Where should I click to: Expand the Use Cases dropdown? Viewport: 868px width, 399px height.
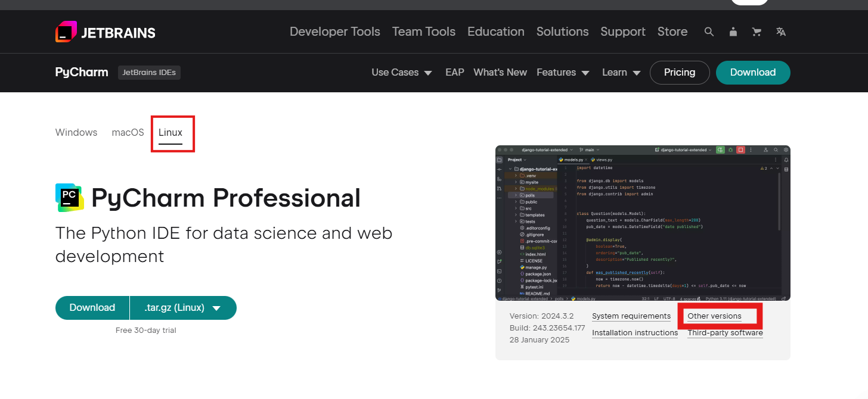(402, 73)
